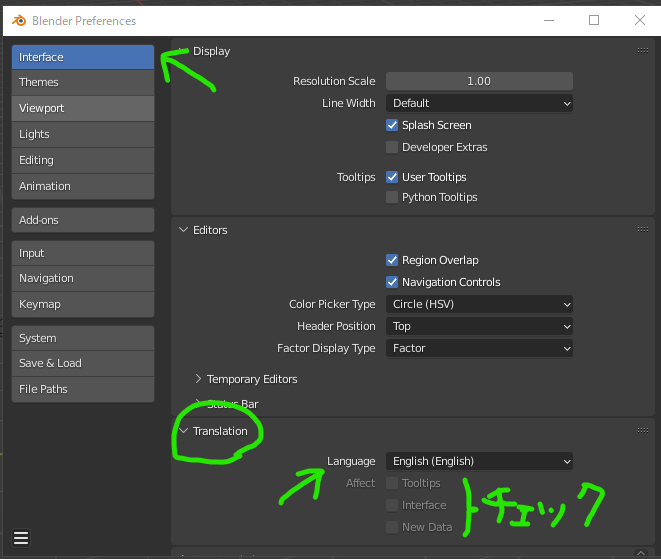Open the Save & Load tab
This screenshot has width=661, height=559.
tap(83, 363)
